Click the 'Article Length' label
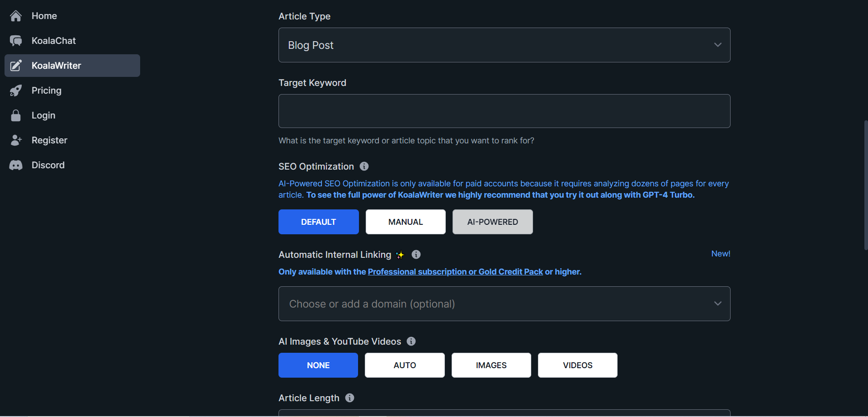 click(x=309, y=398)
